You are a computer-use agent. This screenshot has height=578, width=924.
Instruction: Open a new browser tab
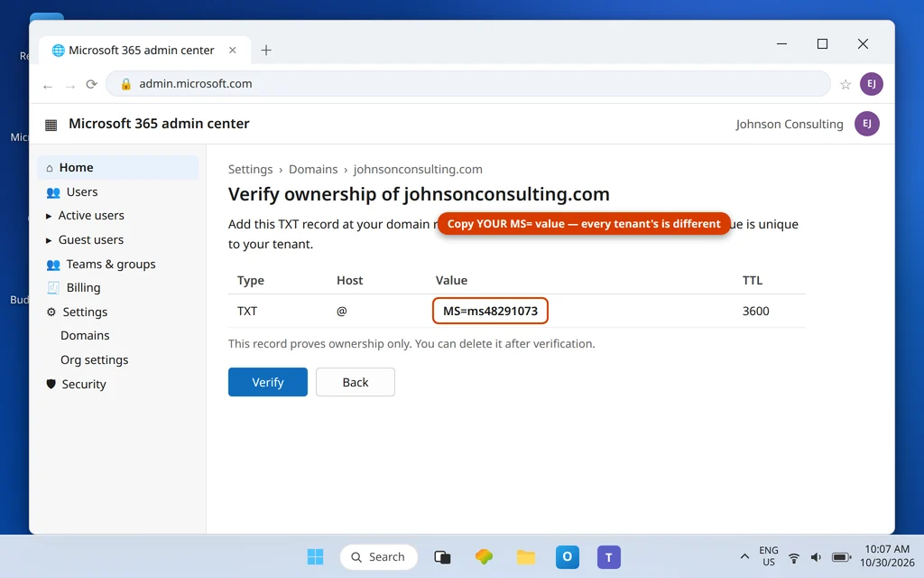[x=266, y=51]
